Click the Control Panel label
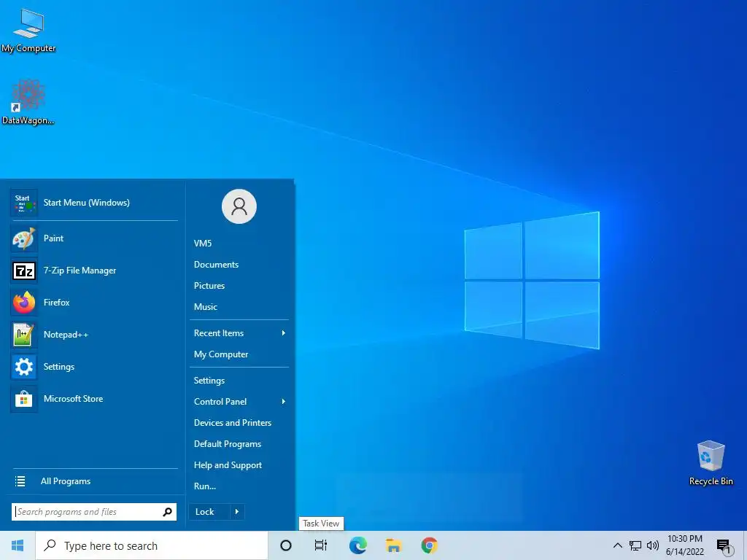 tap(220, 402)
